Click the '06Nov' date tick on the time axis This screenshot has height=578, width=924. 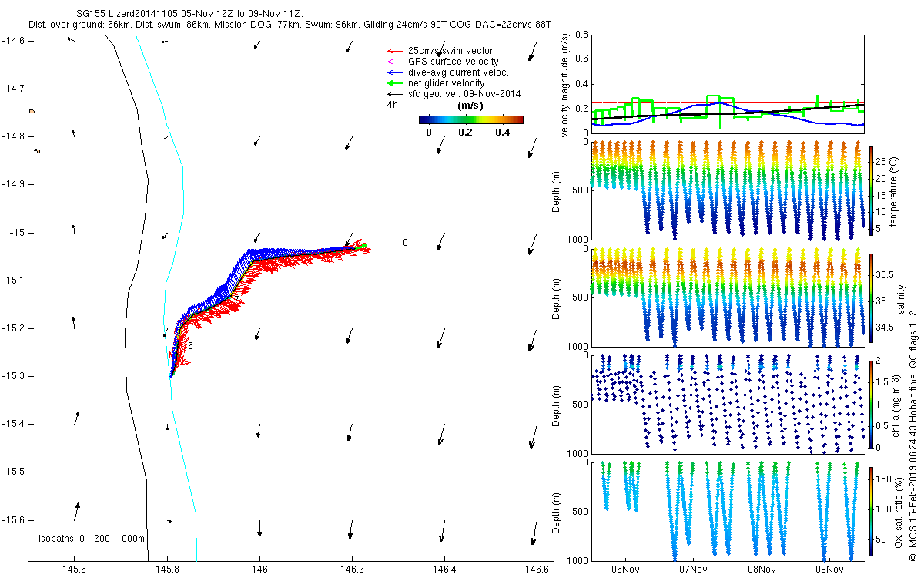(625, 570)
